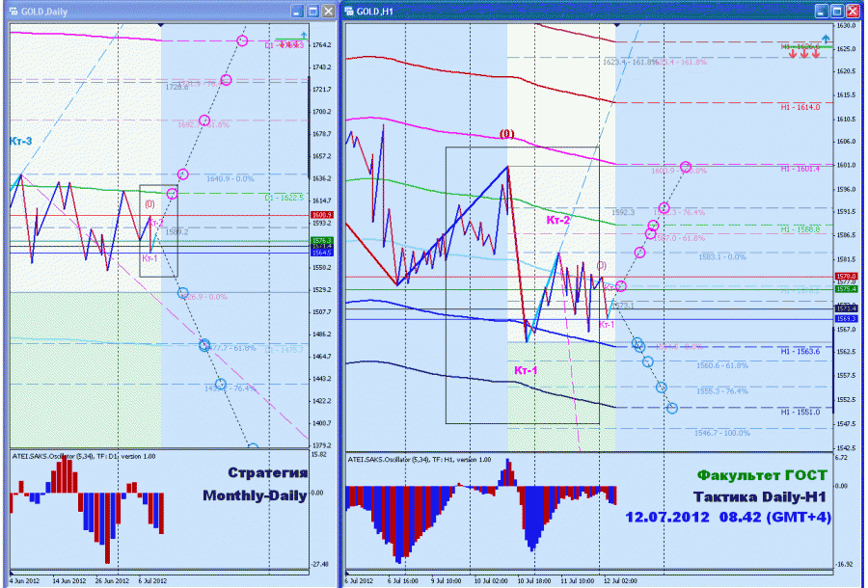Viewport: 868px width, 588px height.
Task: Select the blue circle at 1560.6 - 61.8% level
Action: [648, 361]
